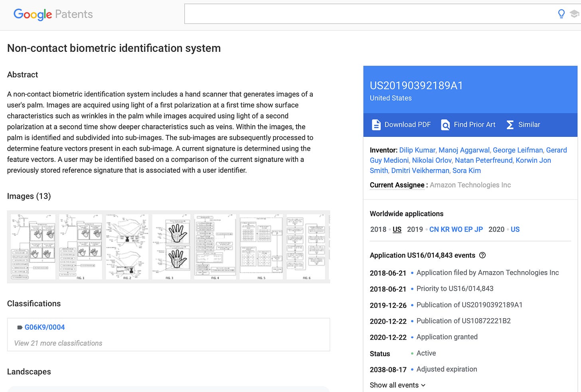
Task: Open Download PDF
Action: pos(401,125)
